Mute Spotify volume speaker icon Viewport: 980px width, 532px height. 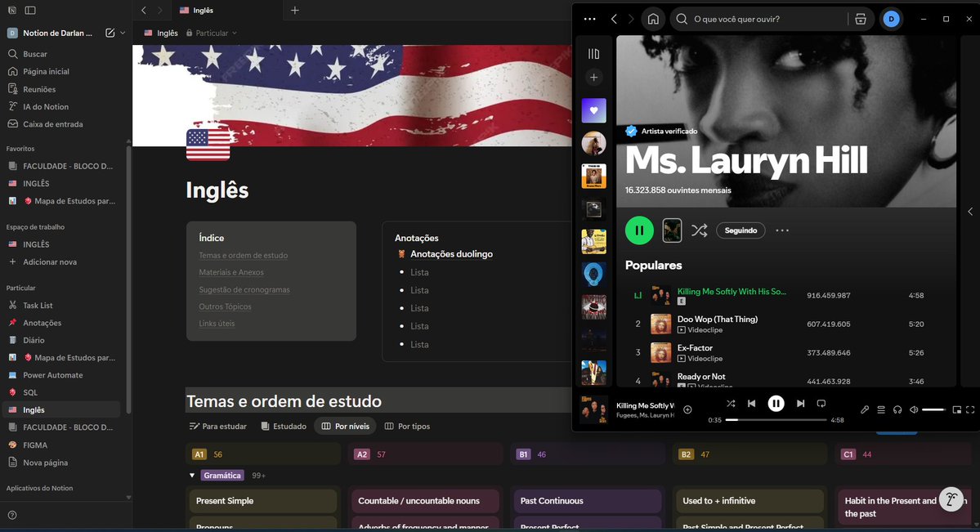coord(914,409)
